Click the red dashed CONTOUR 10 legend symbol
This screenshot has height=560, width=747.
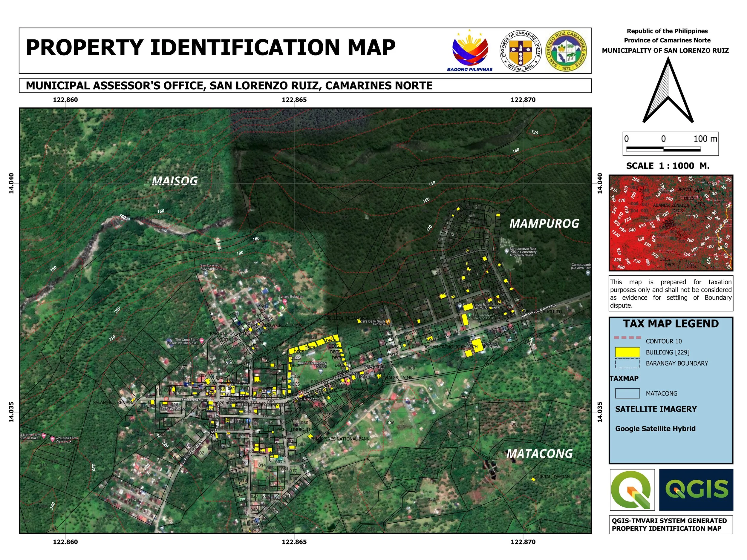coord(627,337)
